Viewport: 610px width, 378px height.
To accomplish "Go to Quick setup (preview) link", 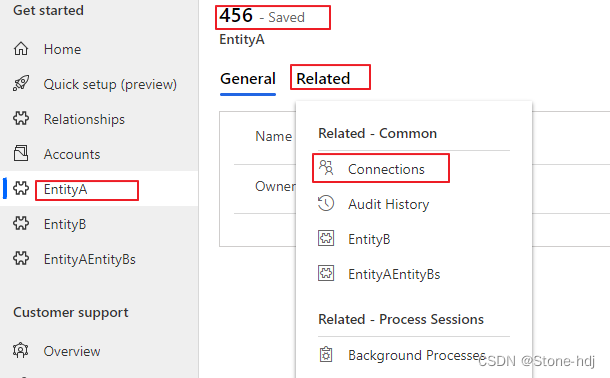I will point(110,84).
